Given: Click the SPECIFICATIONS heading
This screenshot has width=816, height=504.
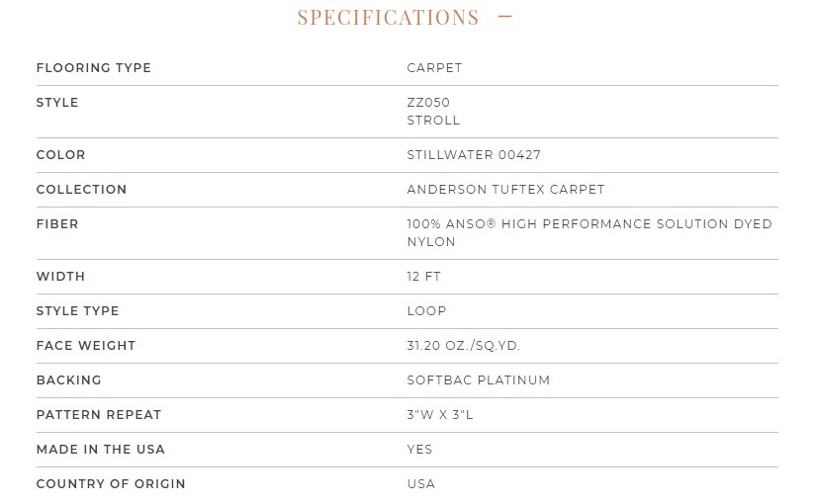Looking at the screenshot, I should point(389,17).
